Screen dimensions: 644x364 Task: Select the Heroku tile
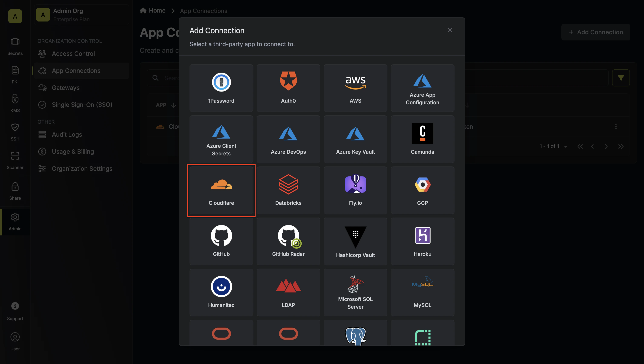(x=423, y=241)
